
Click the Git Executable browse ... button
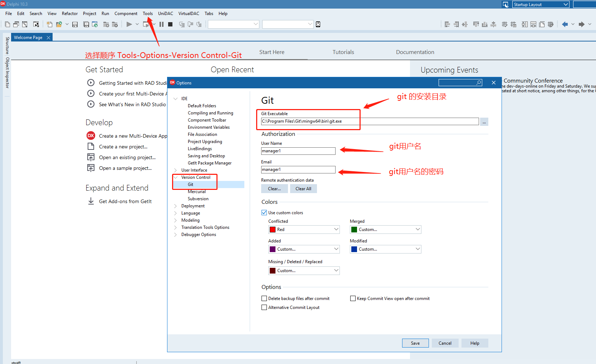484,122
